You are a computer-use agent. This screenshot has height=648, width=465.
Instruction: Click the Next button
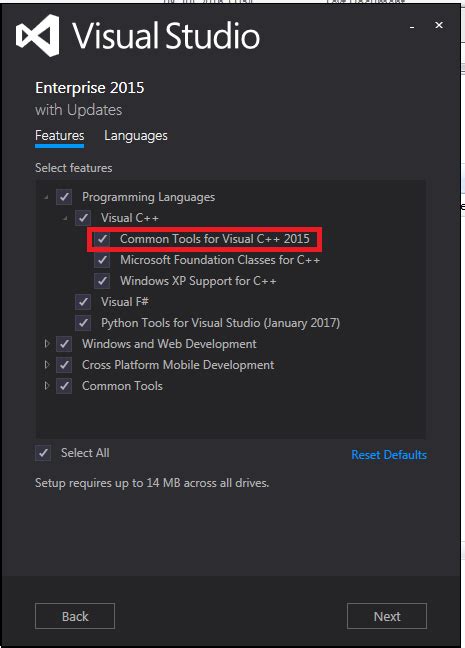coord(387,616)
